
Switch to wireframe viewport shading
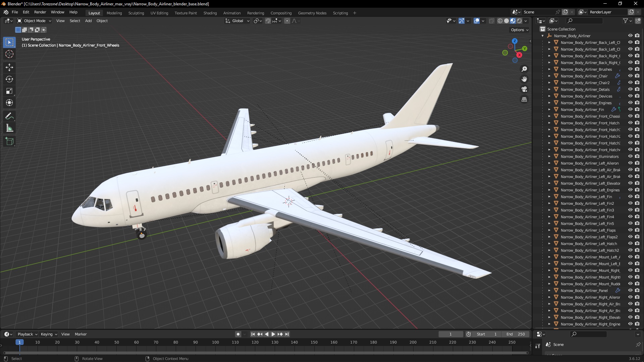point(500,21)
